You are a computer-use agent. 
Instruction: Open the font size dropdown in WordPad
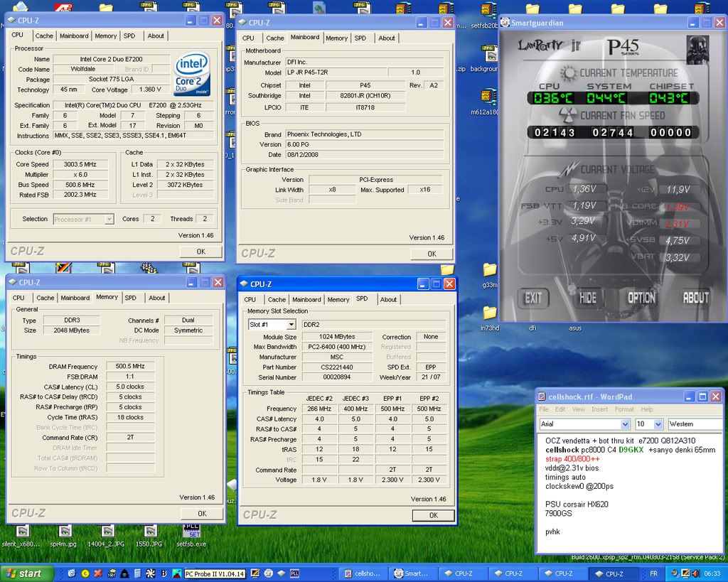point(659,424)
